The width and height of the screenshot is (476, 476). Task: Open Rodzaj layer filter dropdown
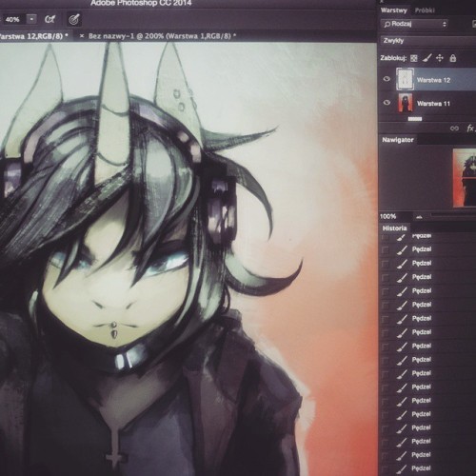pyautogui.click(x=415, y=24)
